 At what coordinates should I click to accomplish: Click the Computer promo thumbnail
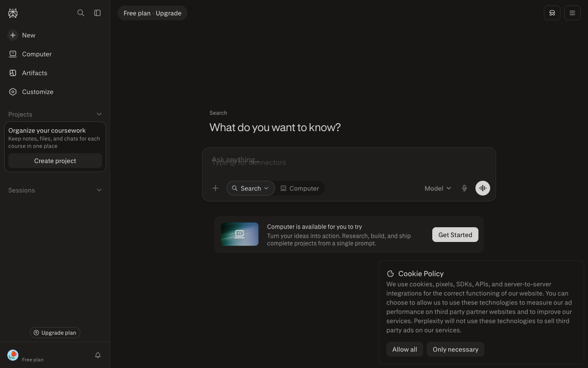coord(240,234)
